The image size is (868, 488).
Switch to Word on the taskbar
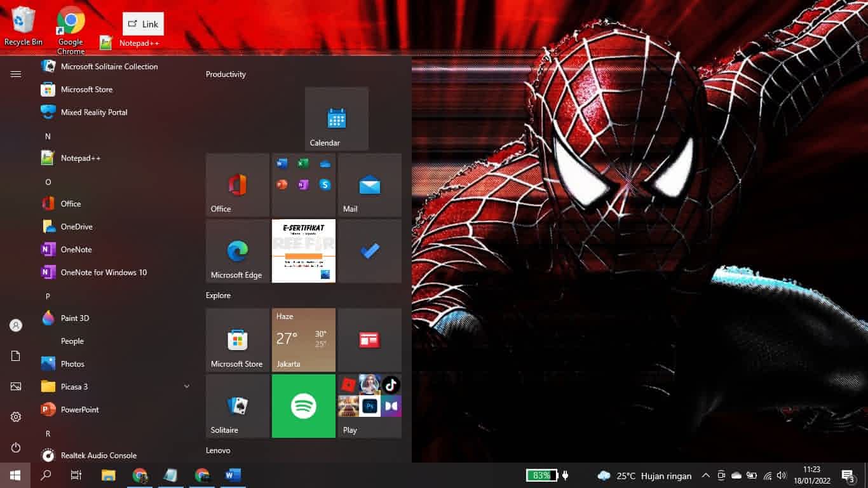(x=233, y=475)
